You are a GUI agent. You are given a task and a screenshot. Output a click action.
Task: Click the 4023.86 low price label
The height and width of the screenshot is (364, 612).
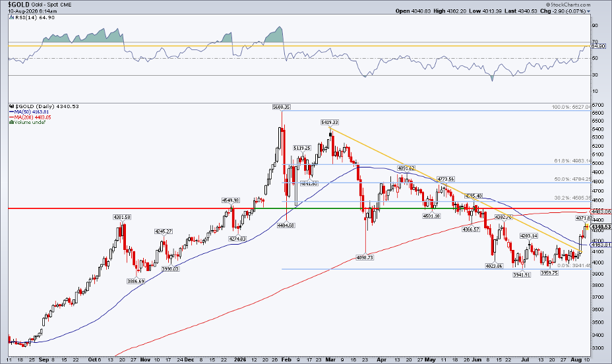[x=494, y=266]
